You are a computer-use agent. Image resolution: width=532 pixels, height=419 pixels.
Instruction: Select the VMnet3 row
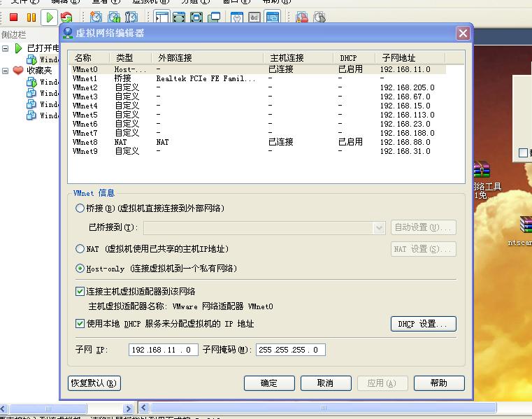tap(257, 97)
